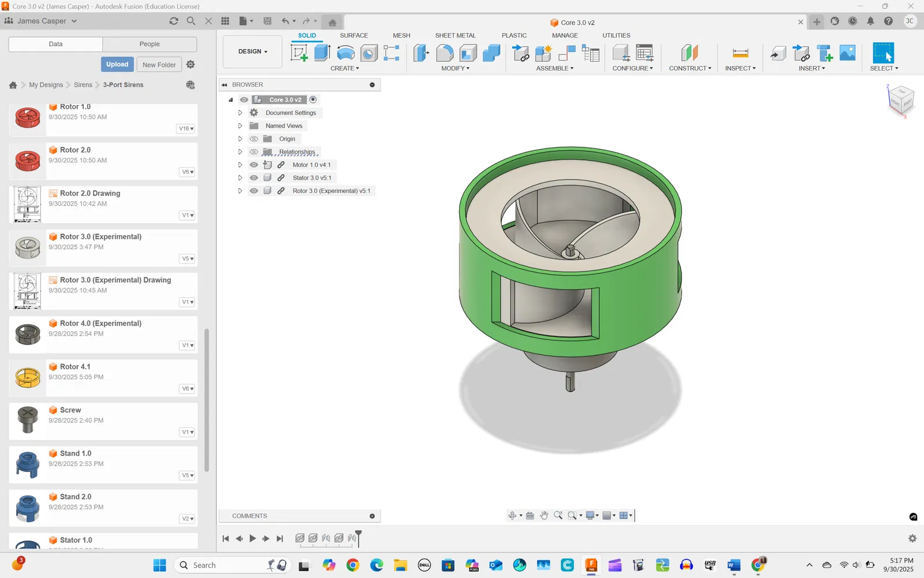The width and height of the screenshot is (924, 578).
Task: Choose the Fillet tool in Modify
Action: click(x=445, y=53)
